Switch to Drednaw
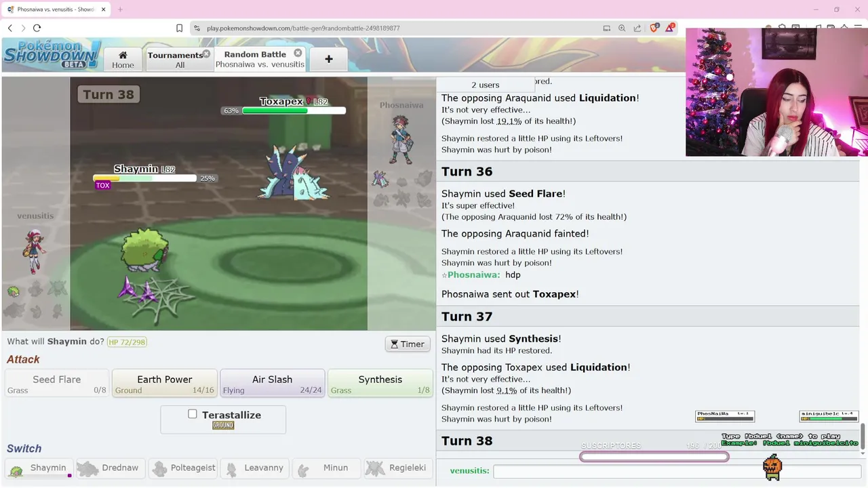The height and width of the screenshot is (488, 868). (x=109, y=468)
